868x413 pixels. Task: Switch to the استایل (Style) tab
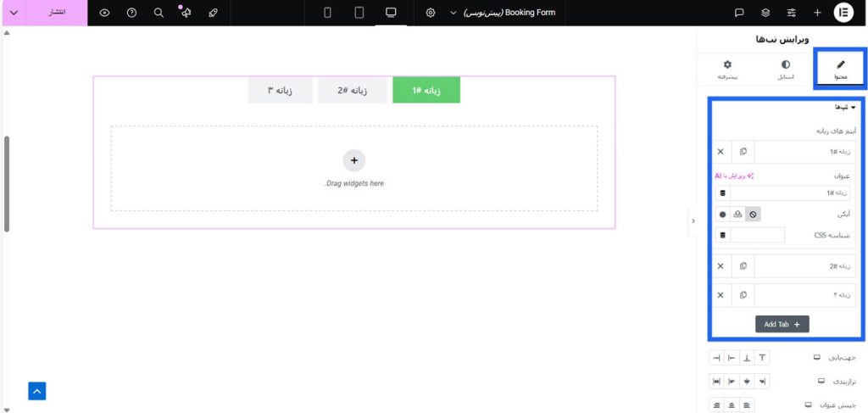[x=786, y=70]
